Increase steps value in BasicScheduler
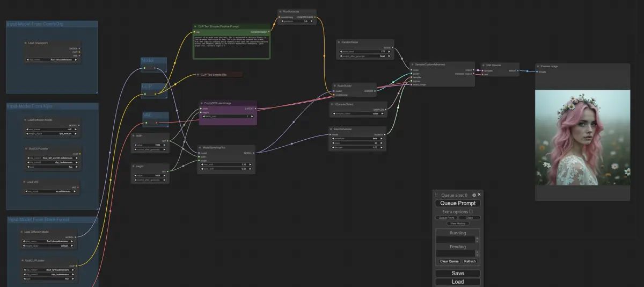 [x=381, y=143]
